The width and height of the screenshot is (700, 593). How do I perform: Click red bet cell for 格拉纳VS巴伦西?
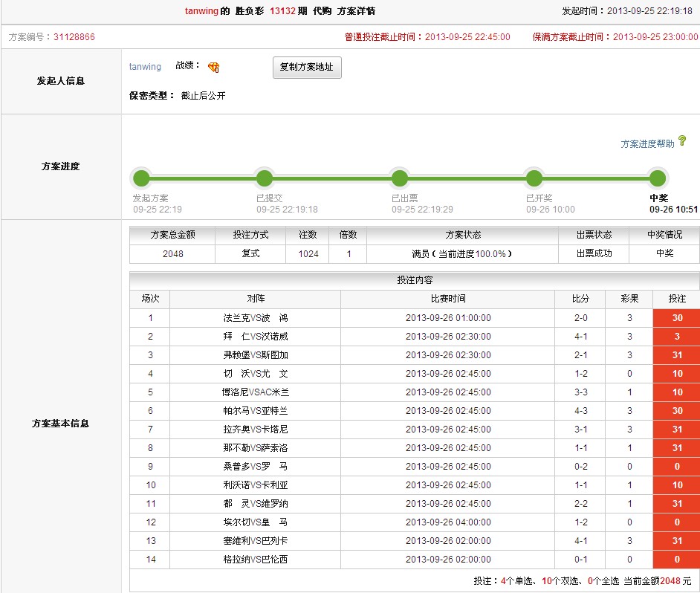[x=676, y=560]
